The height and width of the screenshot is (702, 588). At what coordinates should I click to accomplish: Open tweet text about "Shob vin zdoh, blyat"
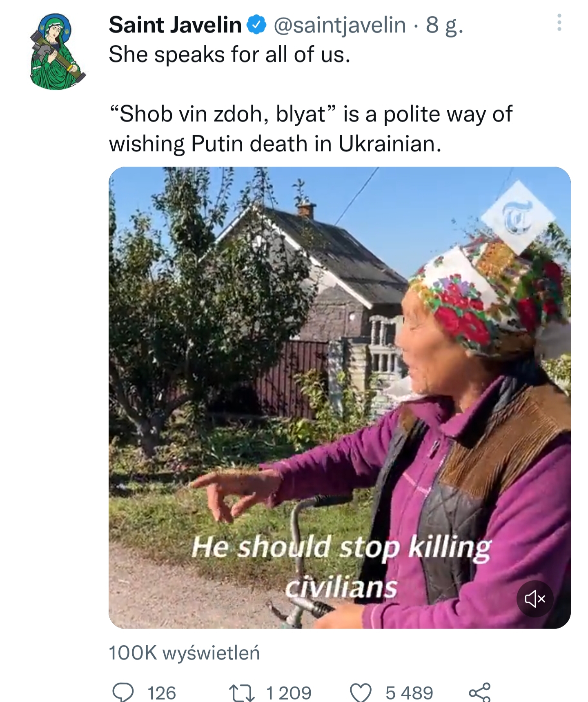(x=310, y=129)
